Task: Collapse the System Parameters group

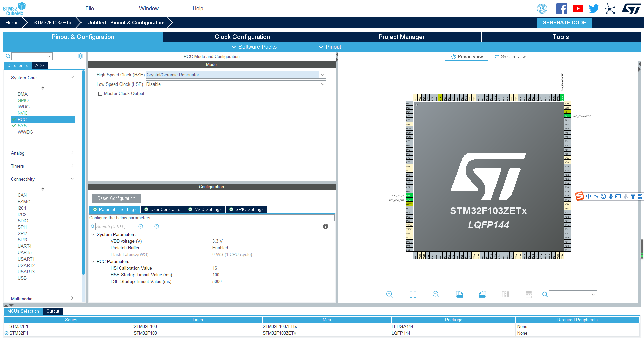Action: pyautogui.click(x=93, y=234)
